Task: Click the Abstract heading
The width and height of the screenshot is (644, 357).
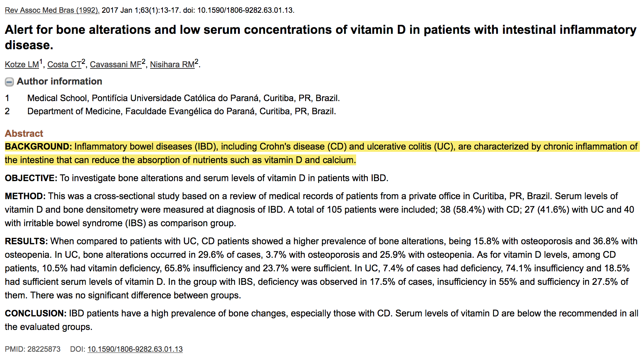Action: tap(24, 133)
